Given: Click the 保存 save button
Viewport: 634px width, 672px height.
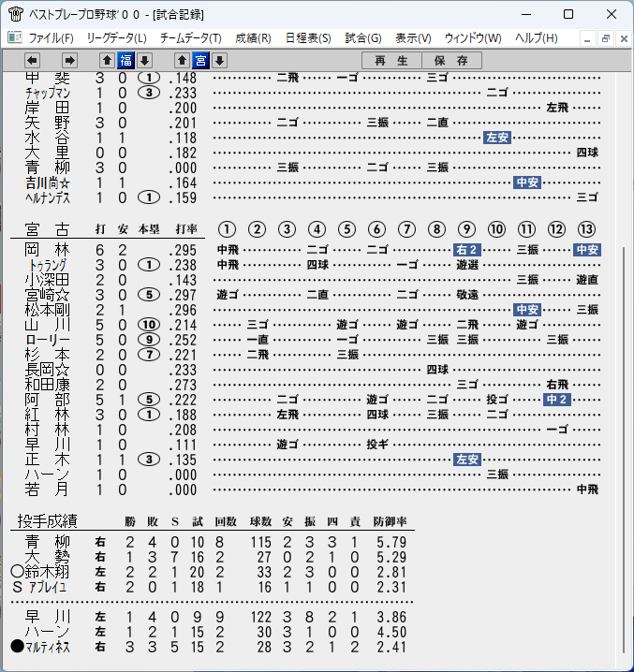Looking at the screenshot, I should pyautogui.click(x=451, y=61).
